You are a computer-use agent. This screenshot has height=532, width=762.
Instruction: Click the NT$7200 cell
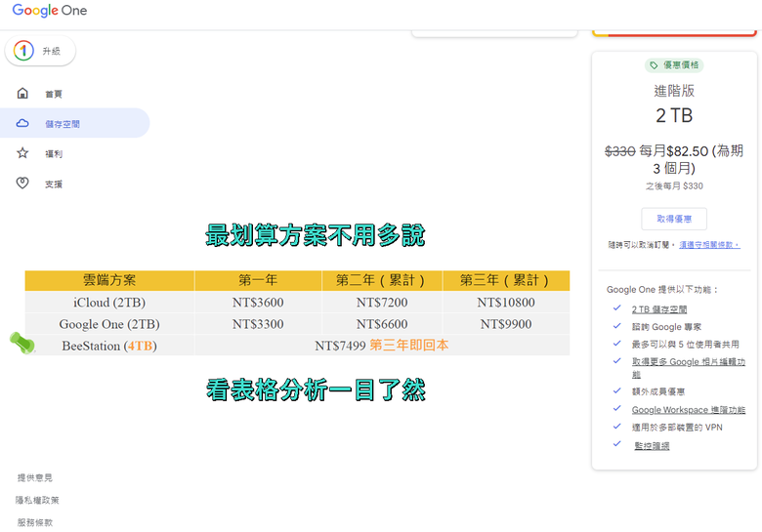tap(382, 303)
